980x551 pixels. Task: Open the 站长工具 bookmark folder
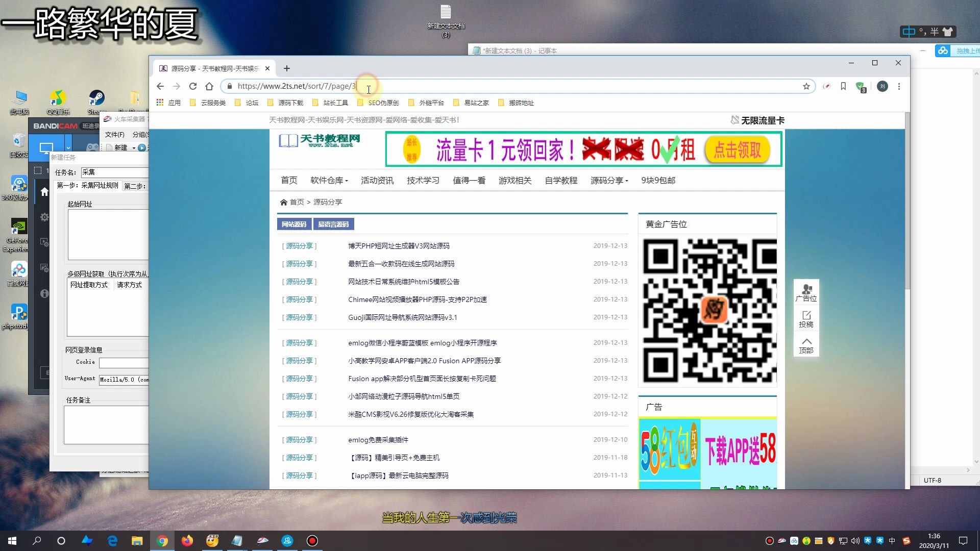point(330,103)
